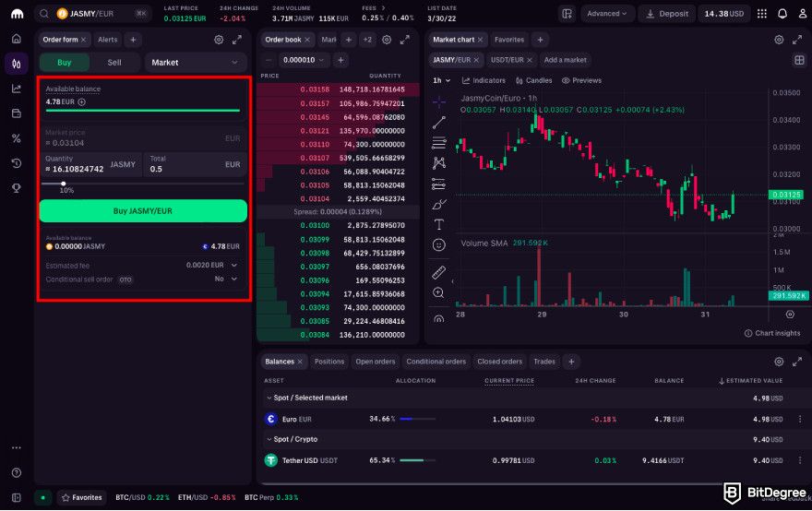Open the Market order type dropdown
The height and width of the screenshot is (511, 812).
[x=195, y=63]
